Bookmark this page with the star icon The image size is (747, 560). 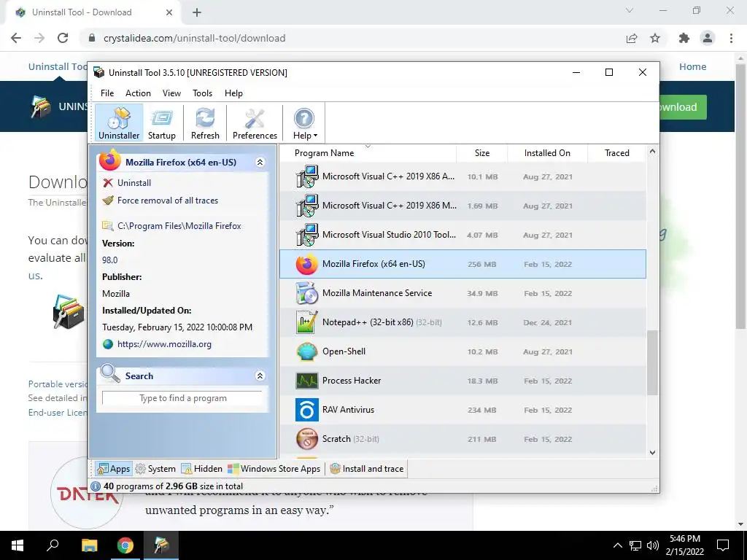[655, 38]
